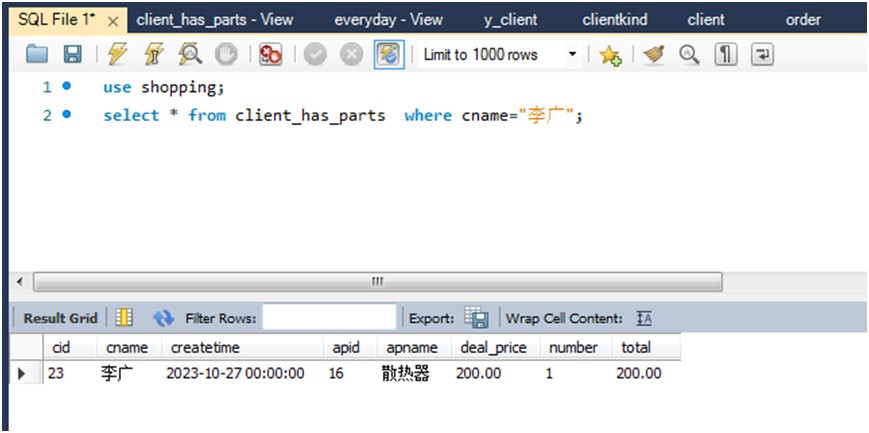Click the line 2 statement marker dot
Viewport: 869px width, 433px height.
coord(67,115)
